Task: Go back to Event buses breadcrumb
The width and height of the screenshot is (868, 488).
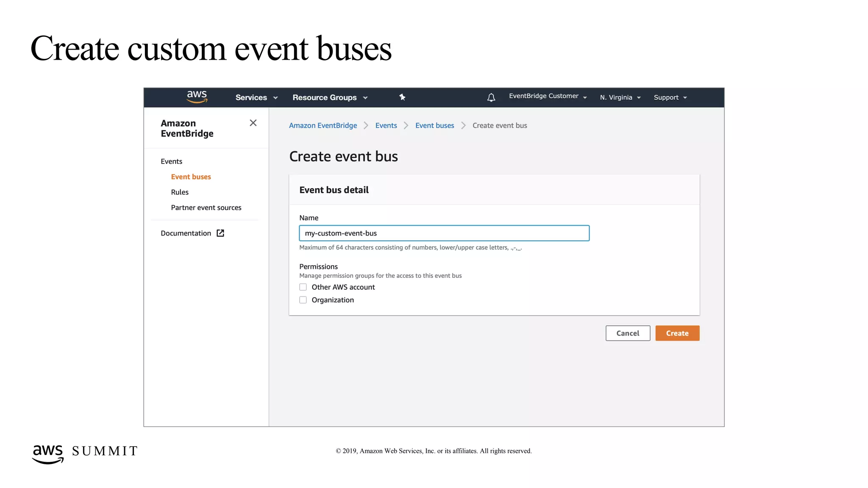Action: click(434, 125)
